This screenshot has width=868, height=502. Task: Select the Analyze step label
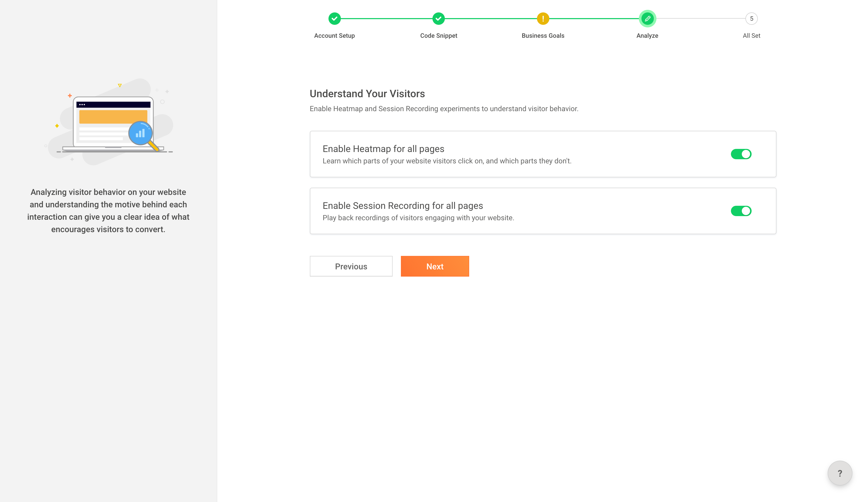647,36
